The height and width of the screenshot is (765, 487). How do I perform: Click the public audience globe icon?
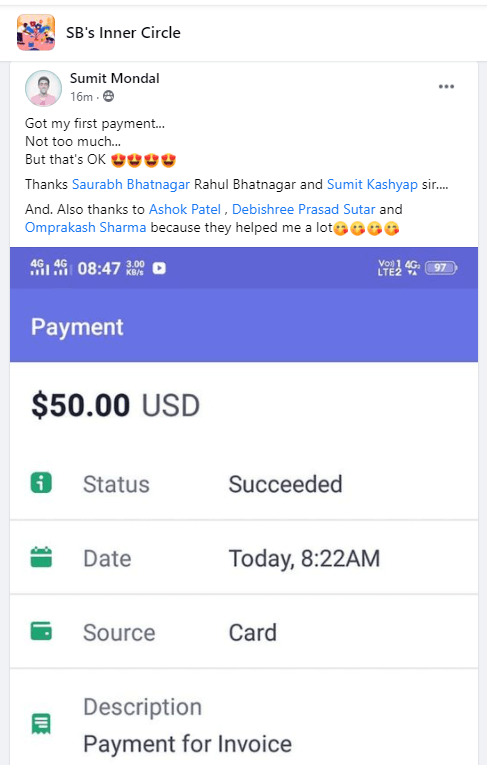click(109, 97)
